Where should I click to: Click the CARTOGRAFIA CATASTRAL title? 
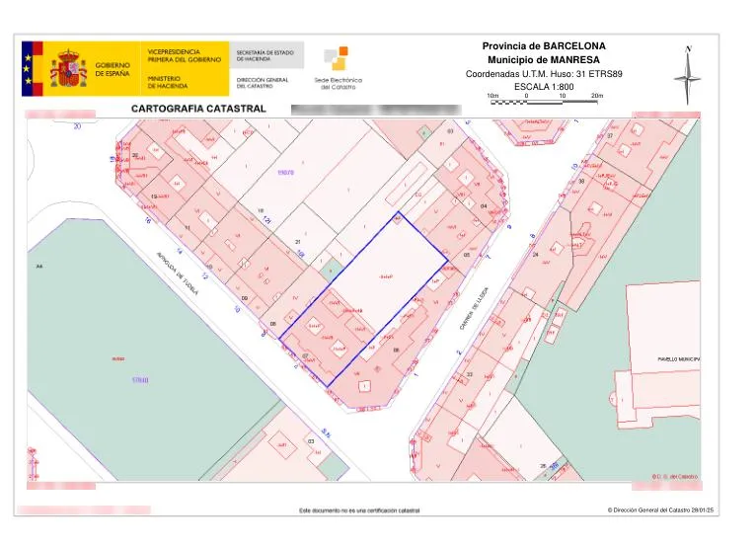coord(198,109)
